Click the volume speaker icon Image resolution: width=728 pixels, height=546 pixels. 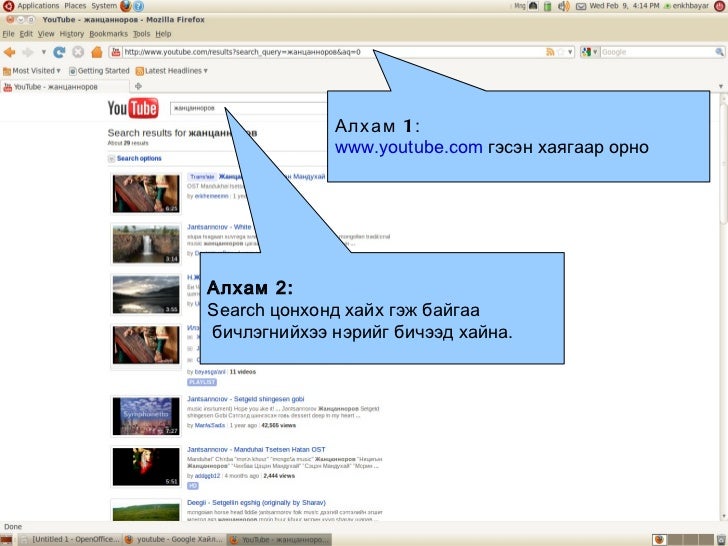[563, 6]
